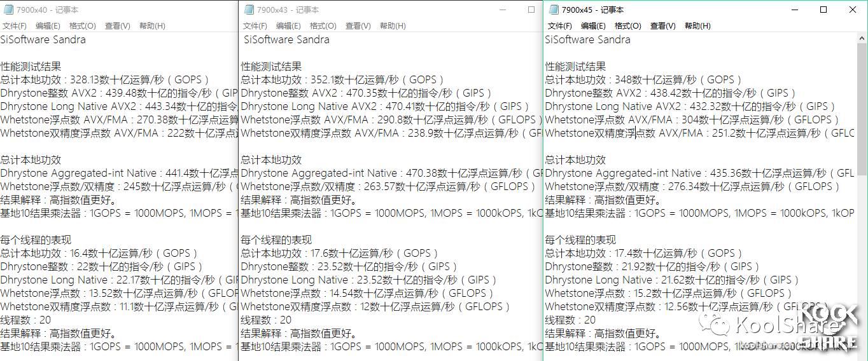Click 'Dhrystone Aggregated-int Native : 470.38' line
The width and height of the screenshot is (868, 361).
391,173
